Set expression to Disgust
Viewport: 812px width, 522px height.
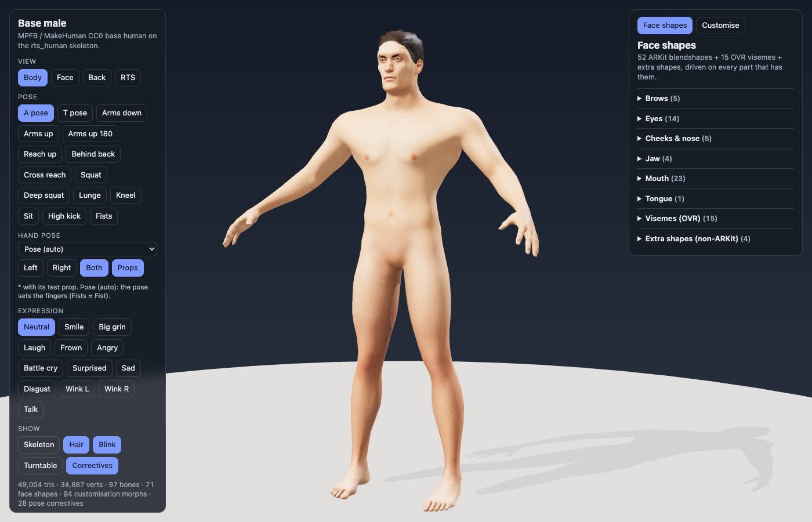pyautogui.click(x=37, y=389)
